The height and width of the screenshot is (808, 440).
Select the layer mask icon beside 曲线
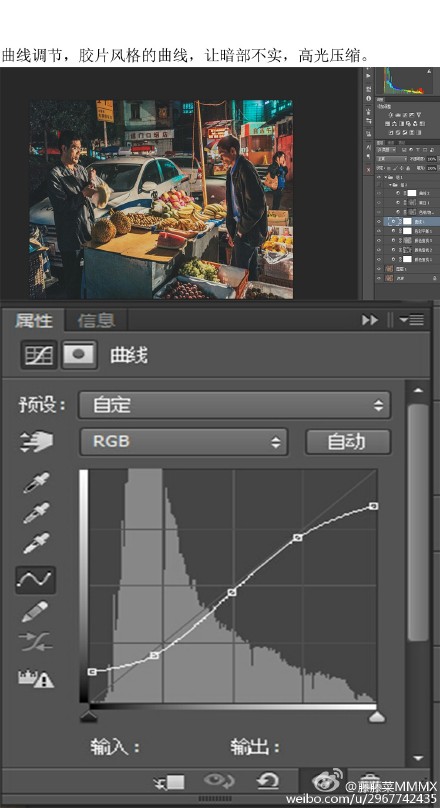[x=79, y=355]
